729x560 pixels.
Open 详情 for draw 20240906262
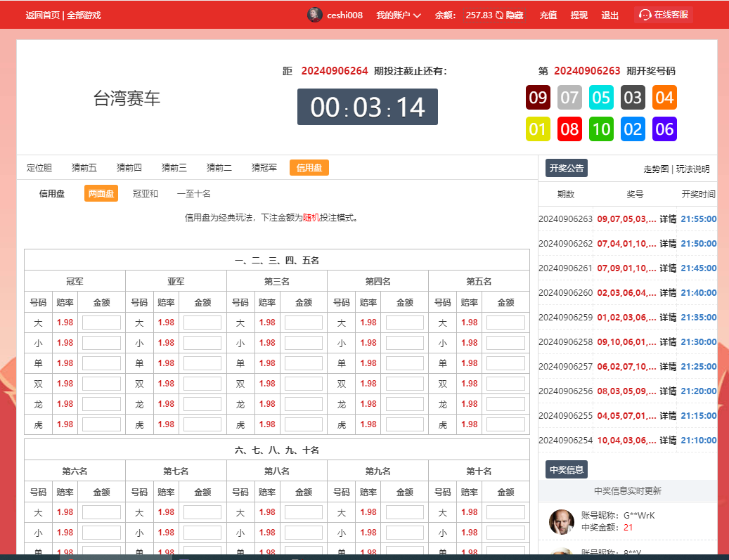click(668, 244)
